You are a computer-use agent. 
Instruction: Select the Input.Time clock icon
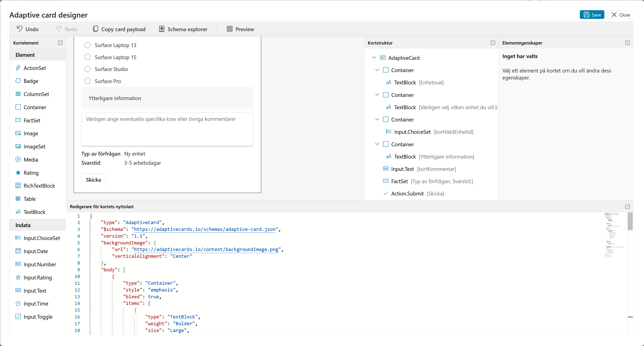pyautogui.click(x=18, y=303)
